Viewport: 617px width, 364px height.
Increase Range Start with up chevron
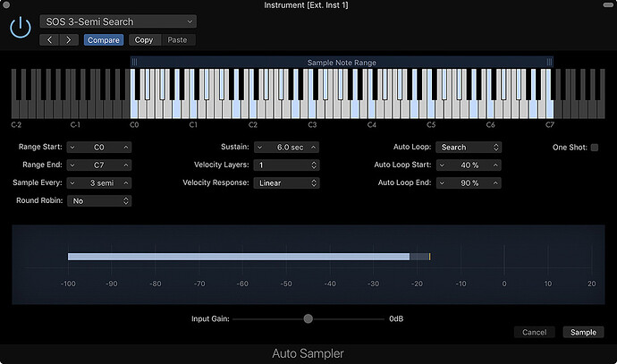tap(126, 148)
